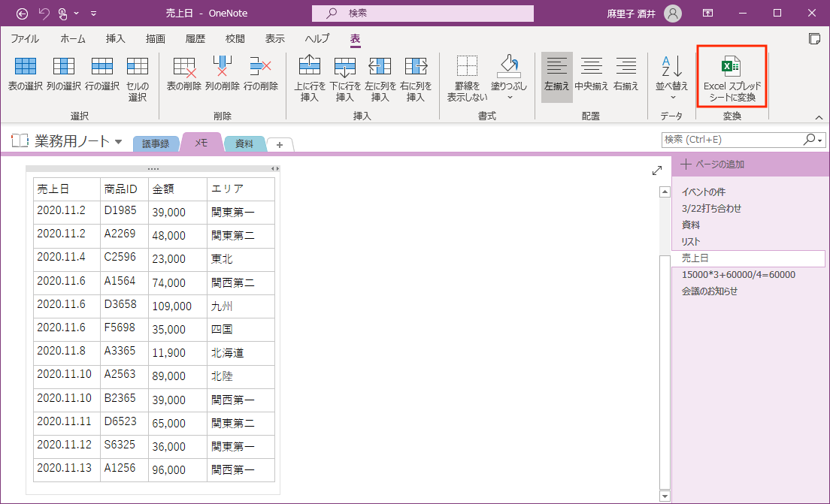
Task: Open notebook pane icon top right
Action: pos(814,38)
